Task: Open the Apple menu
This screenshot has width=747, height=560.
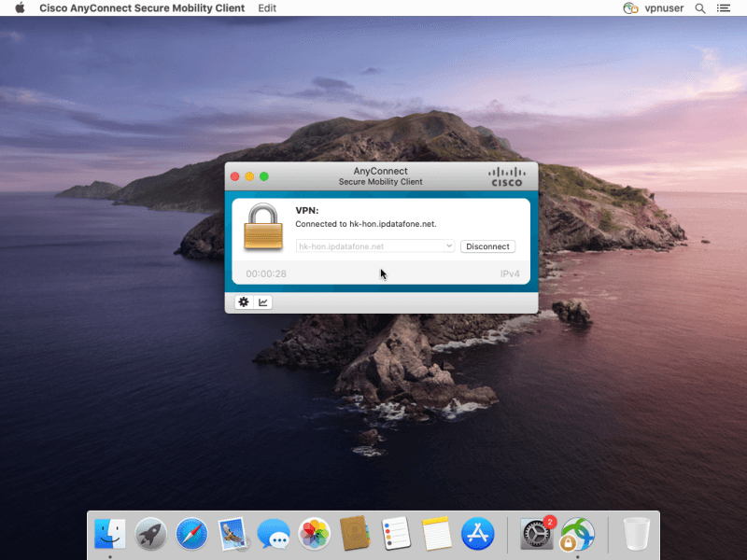Action: [20, 8]
